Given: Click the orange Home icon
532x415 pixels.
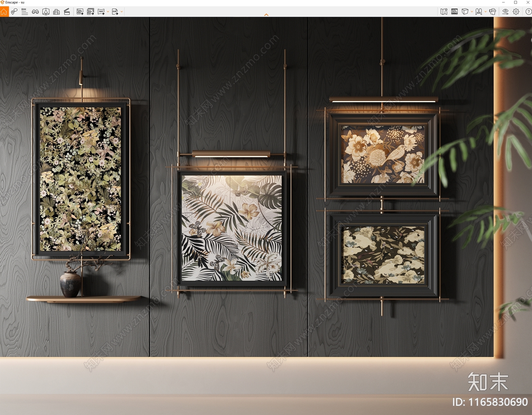Looking at the screenshot, I should point(4,12).
